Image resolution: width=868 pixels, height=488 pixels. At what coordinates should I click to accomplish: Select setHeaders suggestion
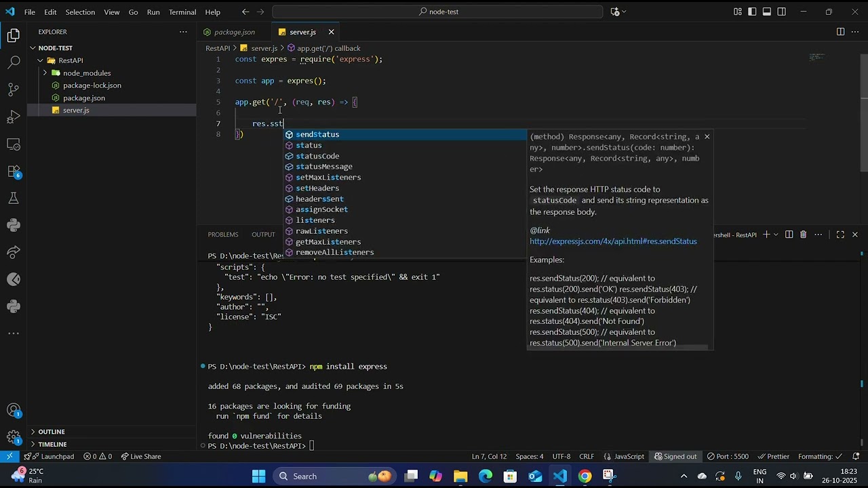(x=405, y=188)
